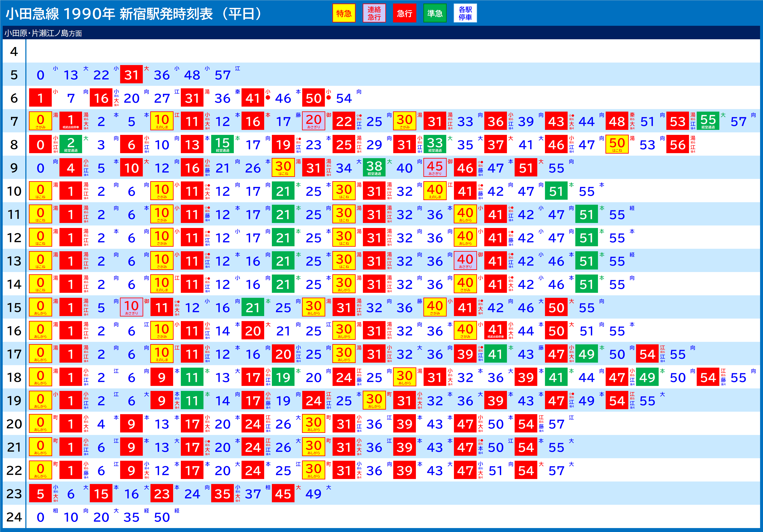Click the 8:50 はこね limited express
This screenshot has width=763, height=532.
(617, 144)
